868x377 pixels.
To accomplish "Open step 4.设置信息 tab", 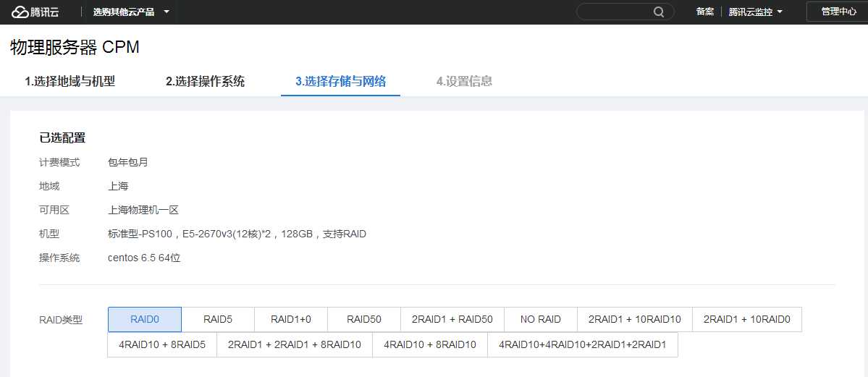I will point(464,82).
